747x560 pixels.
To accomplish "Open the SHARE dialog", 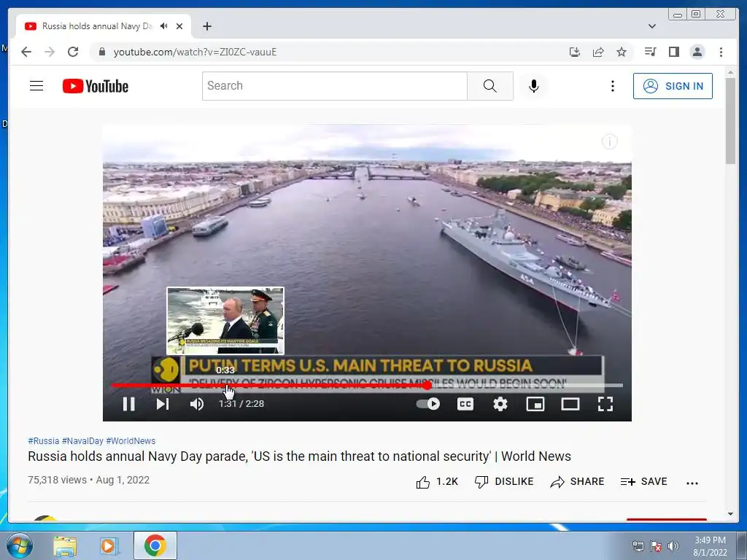I will (x=577, y=482).
